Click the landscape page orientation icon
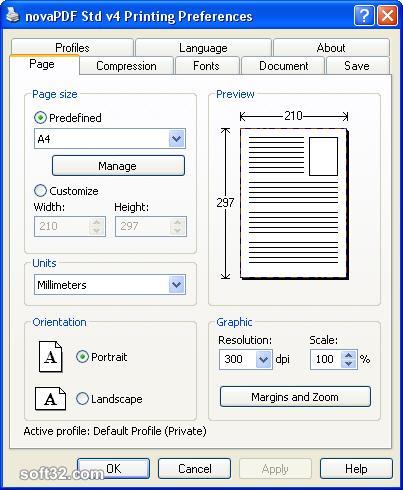Image resolution: width=403 pixels, height=490 pixels. pos(50,399)
